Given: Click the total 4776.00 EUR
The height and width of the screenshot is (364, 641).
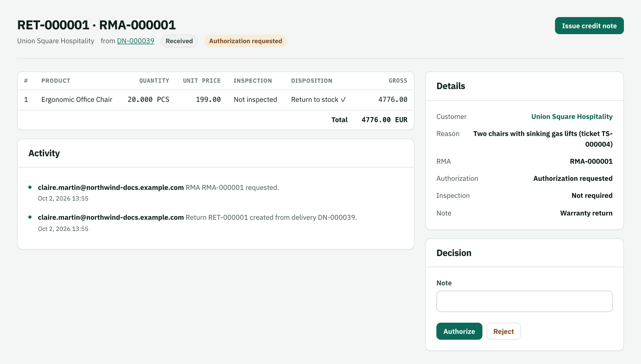Looking at the screenshot, I should [x=384, y=120].
